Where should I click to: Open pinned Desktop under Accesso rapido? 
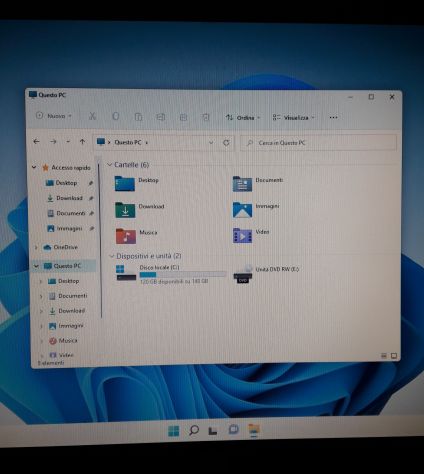click(x=66, y=183)
